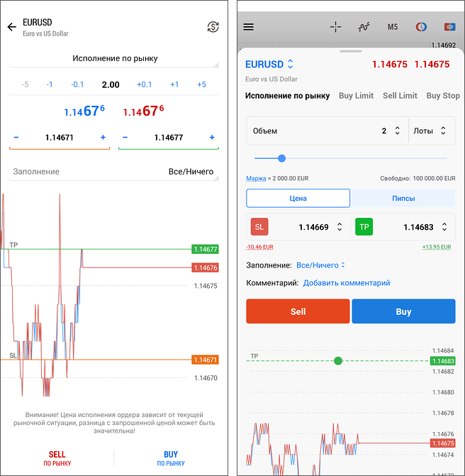Tap the sheet drag handle at panel top
Image resolution: width=465 pixels, height=476 pixels.
[351, 51]
